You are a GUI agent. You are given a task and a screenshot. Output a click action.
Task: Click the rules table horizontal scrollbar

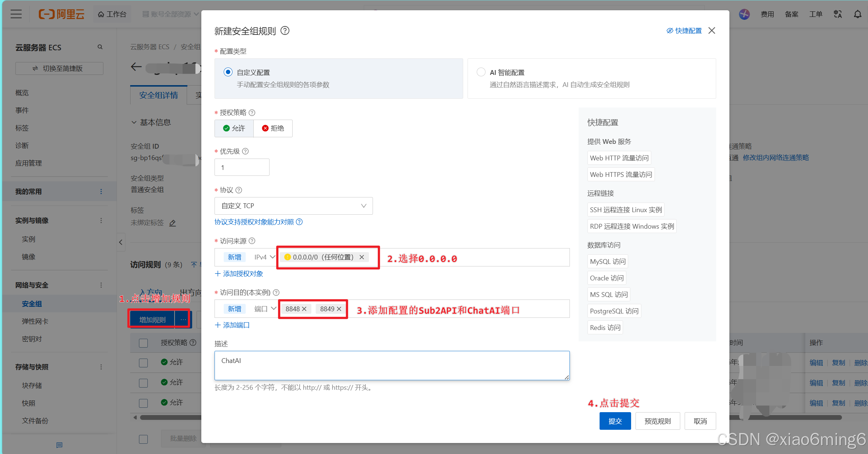click(491, 417)
